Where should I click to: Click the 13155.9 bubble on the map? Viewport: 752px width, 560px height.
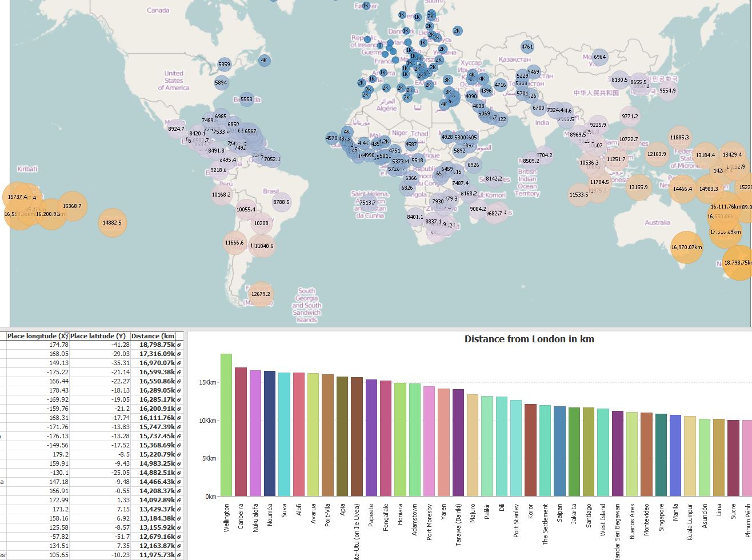point(638,187)
